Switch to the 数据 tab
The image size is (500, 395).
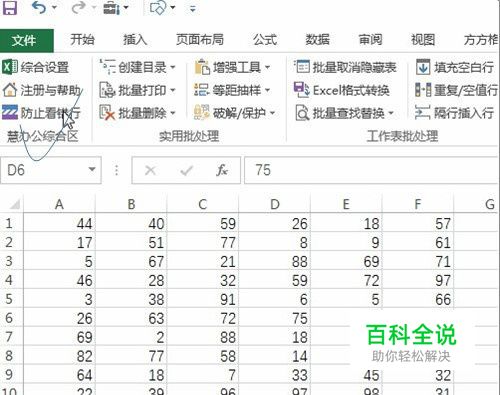click(317, 40)
